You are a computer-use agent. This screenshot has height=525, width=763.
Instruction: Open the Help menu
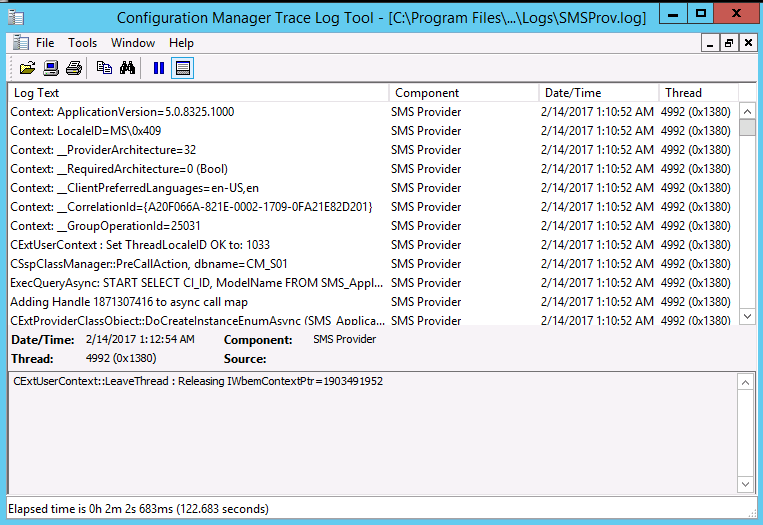[x=181, y=43]
